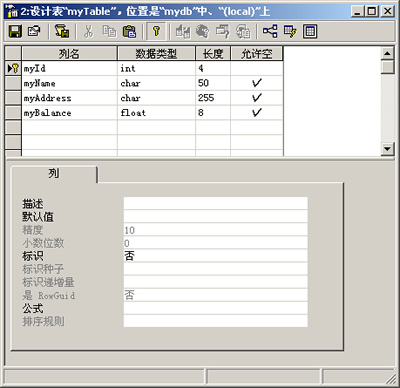
Task: Click the grayed scroll script icon
Action: point(243,32)
